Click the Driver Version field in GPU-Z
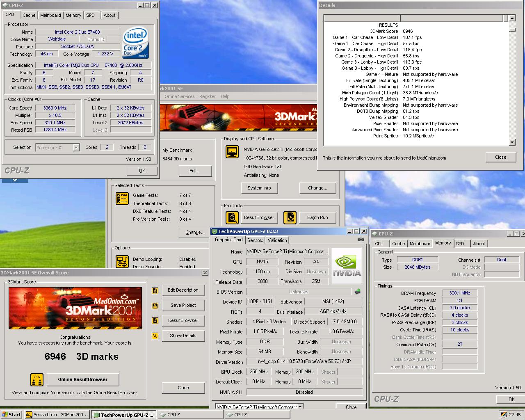This screenshot has height=420, width=525. 304,362
